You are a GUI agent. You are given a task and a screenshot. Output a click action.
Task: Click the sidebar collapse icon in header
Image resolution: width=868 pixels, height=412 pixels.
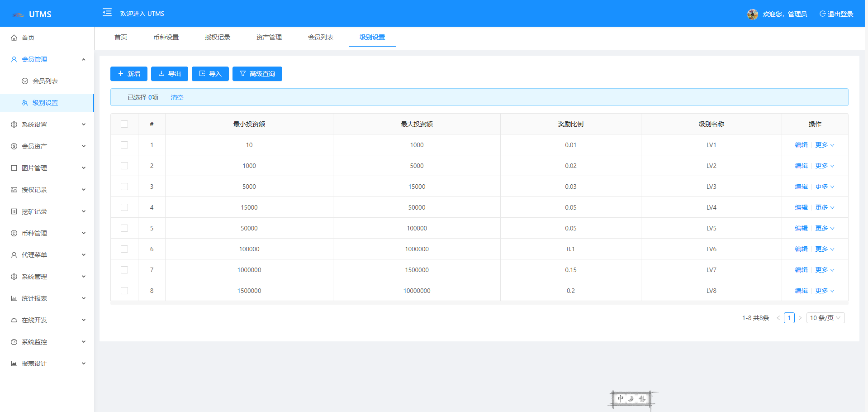pyautogui.click(x=107, y=13)
